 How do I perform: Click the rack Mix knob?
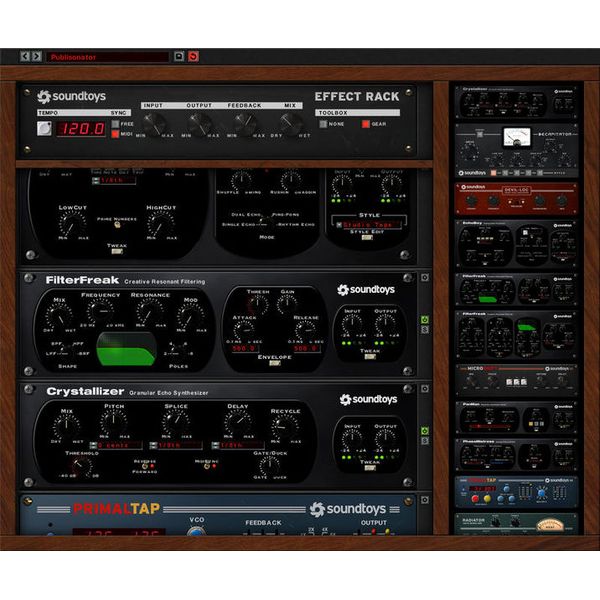[x=292, y=124]
